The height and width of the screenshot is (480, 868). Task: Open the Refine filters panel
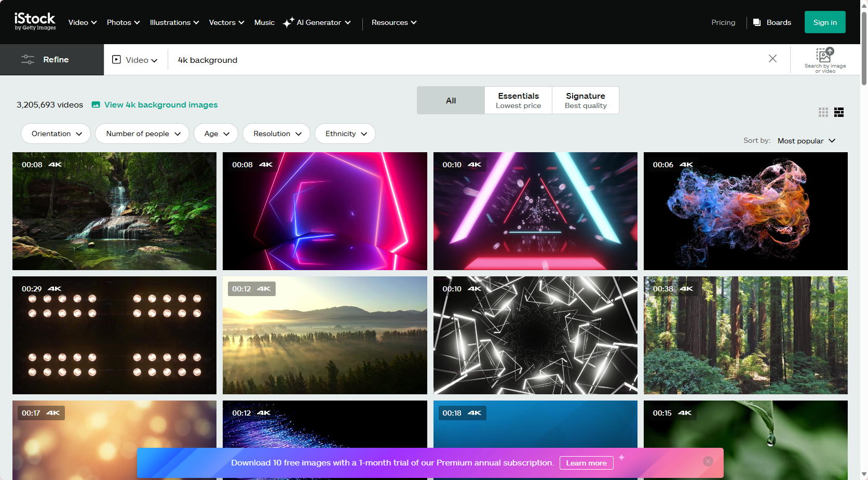pos(52,60)
